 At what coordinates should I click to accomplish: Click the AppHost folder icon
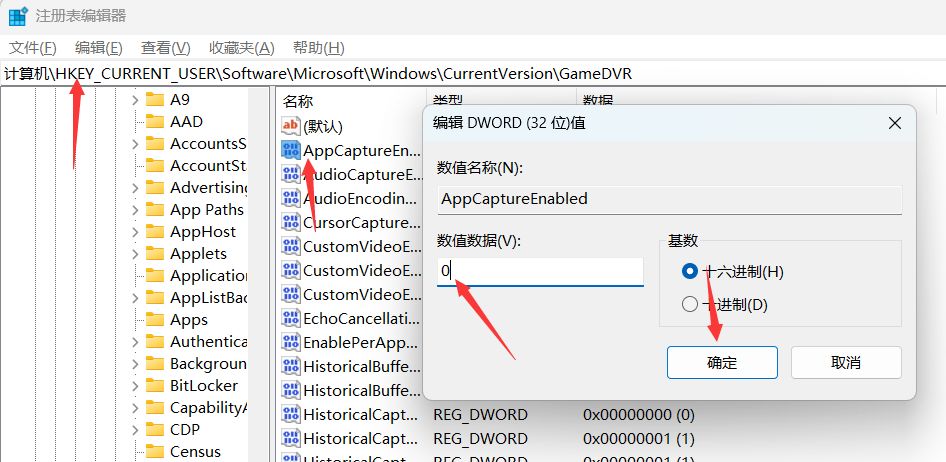pyautogui.click(x=155, y=232)
